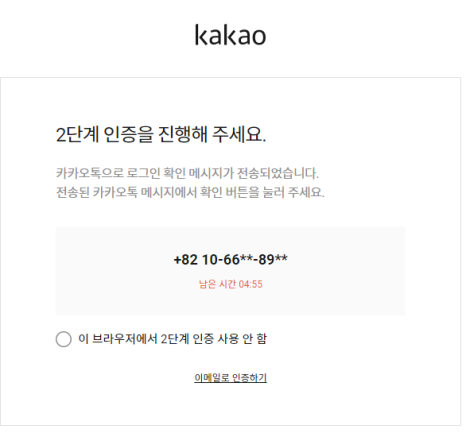The height and width of the screenshot is (433, 466).
Task: Click the '카카오톡으로' word in the description
Action: click(x=90, y=173)
